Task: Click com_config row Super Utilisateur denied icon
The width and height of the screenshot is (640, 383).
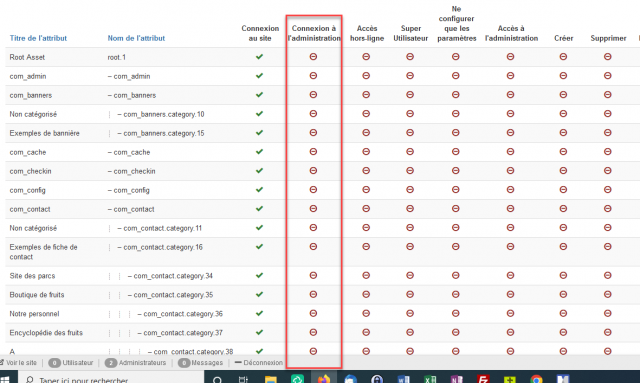Action: pos(410,189)
